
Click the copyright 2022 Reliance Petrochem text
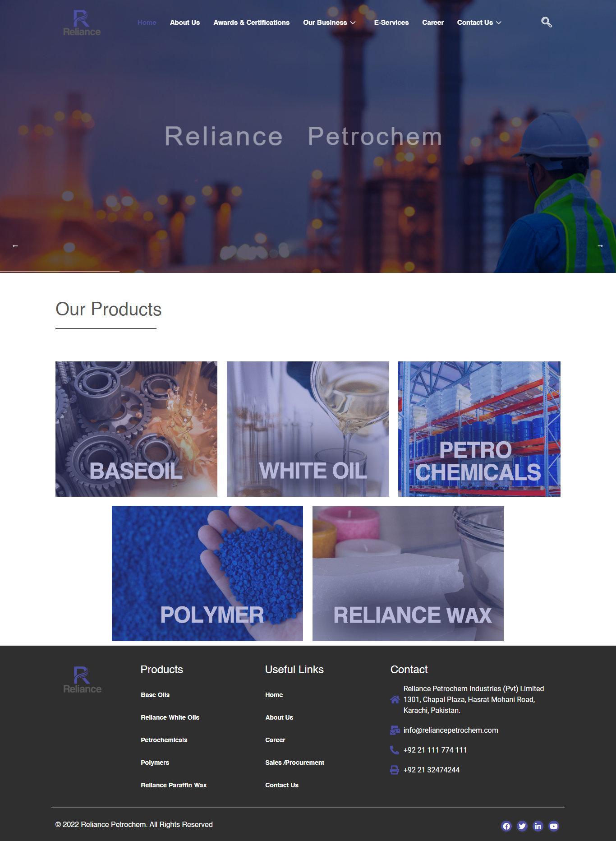[x=134, y=824]
